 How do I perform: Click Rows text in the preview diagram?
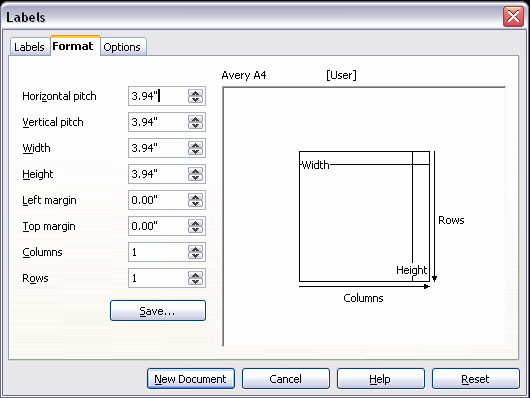click(x=451, y=220)
